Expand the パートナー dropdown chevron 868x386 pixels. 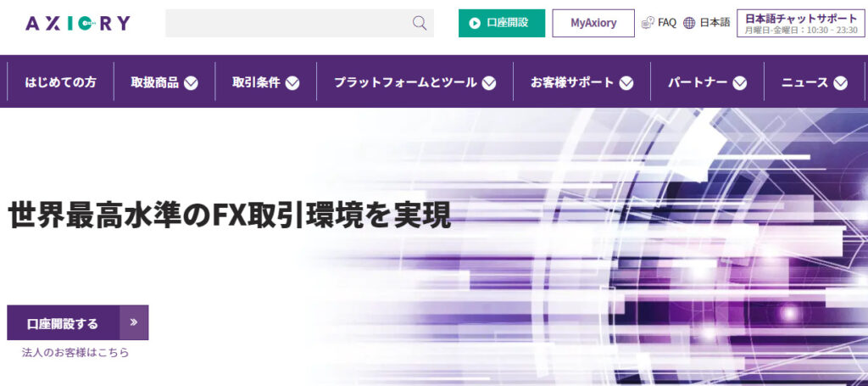(739, 83)
